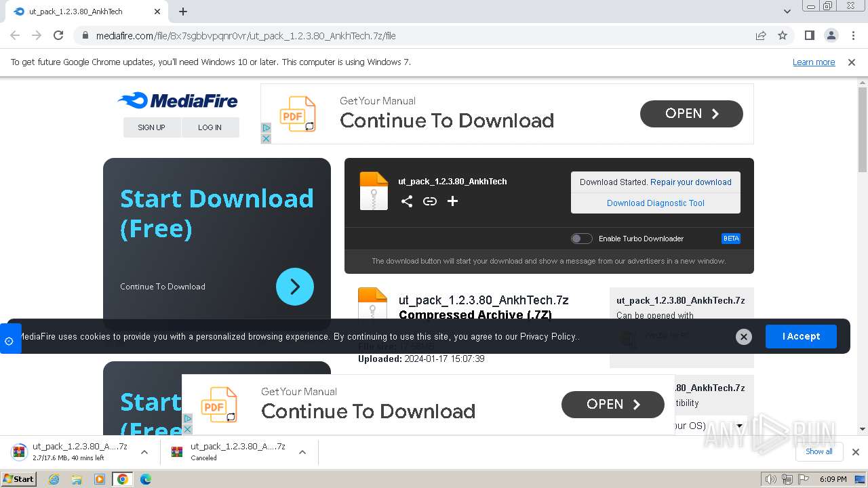This screenshot has width=868, height=488.
Task: Open the operating system dropdown
Action: pos(709,426)
